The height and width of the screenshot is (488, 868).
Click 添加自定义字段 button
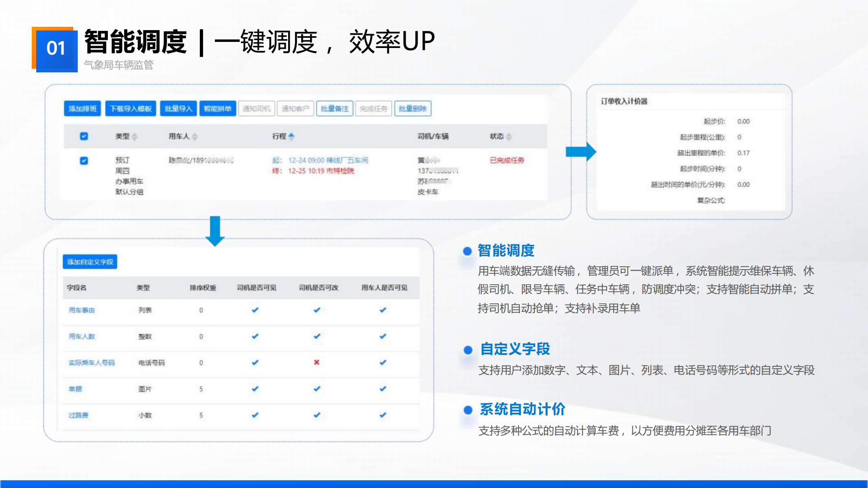point(90,261)
